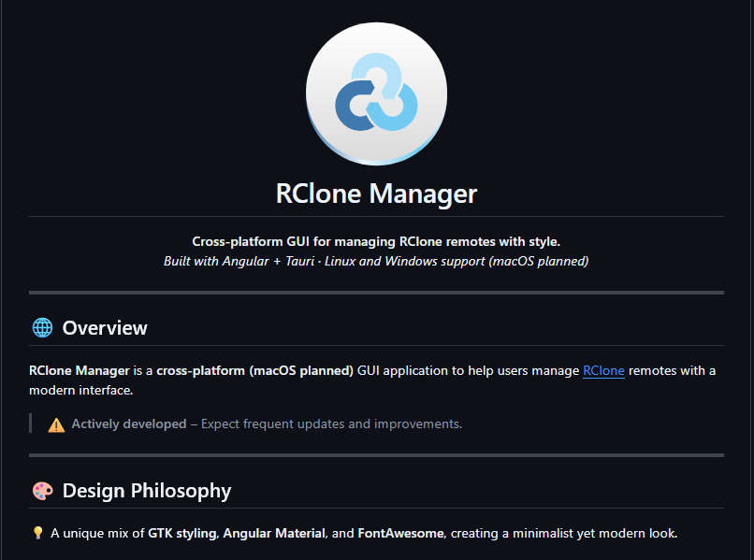Open the RClone hyperlink in Overview

click(x=603, y=370)
